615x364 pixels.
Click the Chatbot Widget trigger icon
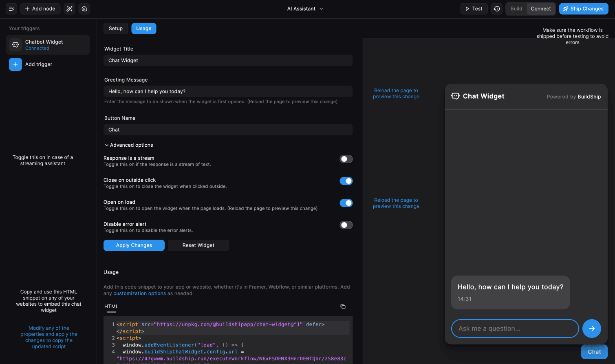tap(15, 45)
